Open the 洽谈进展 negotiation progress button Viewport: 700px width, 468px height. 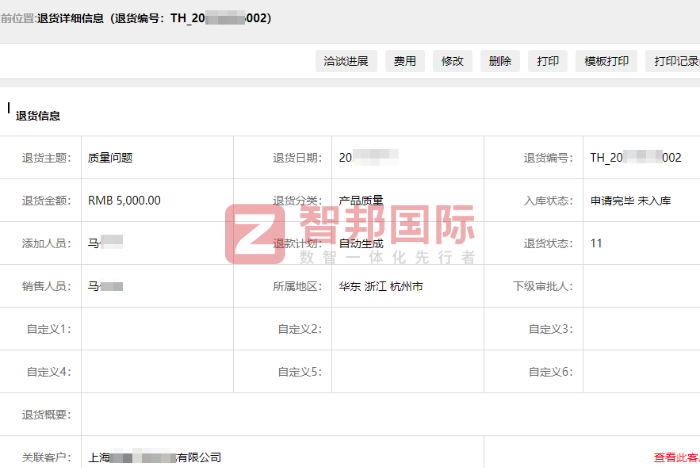pyautogui.click(x=346, y=61)
